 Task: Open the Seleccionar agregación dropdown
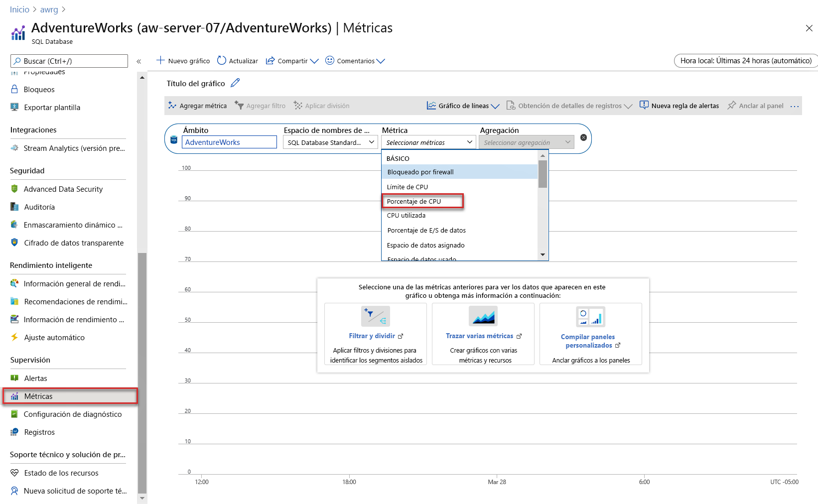coord(526,142)
